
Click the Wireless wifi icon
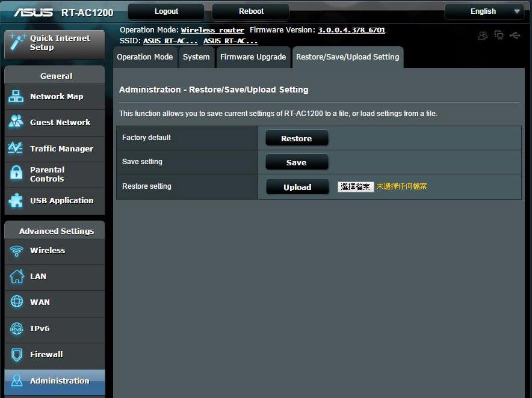(x=16, y=251)
